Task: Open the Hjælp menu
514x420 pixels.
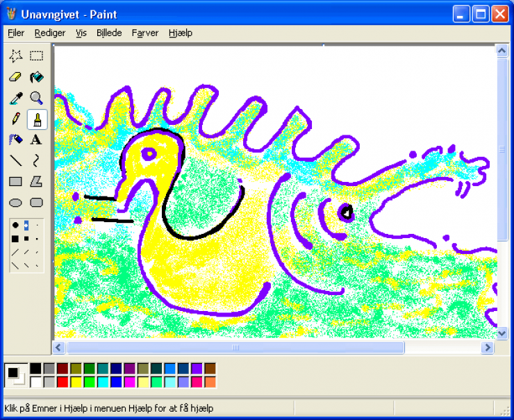Action: pos(181,33)
